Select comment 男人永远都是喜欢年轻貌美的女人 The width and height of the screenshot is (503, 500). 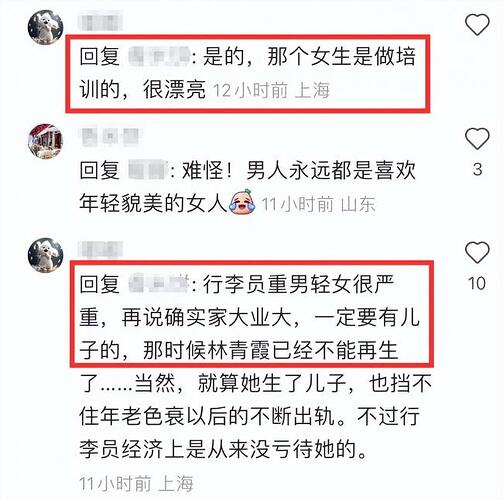(248, 187)
